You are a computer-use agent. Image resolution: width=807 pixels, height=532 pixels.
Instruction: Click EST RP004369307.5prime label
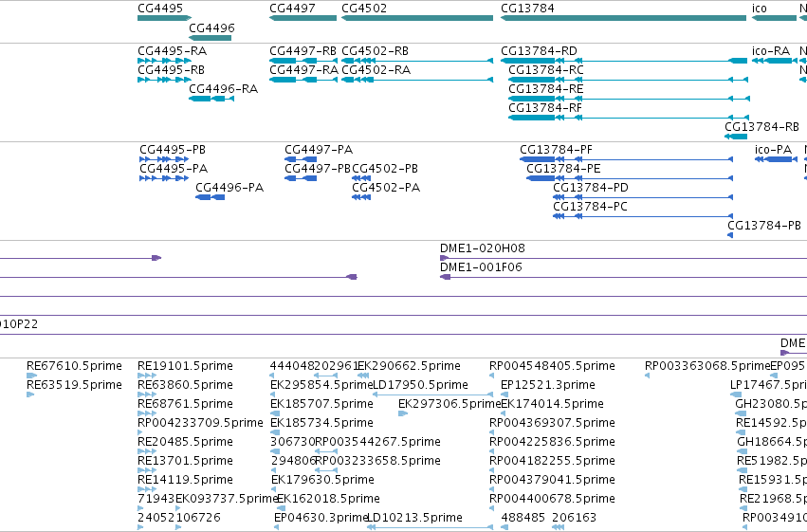pyautogui.click(x=552, y=423)
